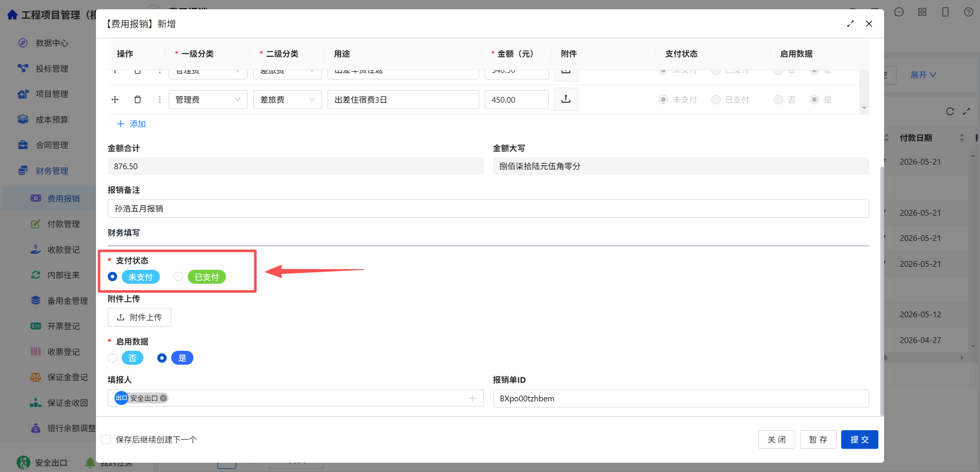Click the 关闭 button
980x472 pixels.
(x=776, y=440)
